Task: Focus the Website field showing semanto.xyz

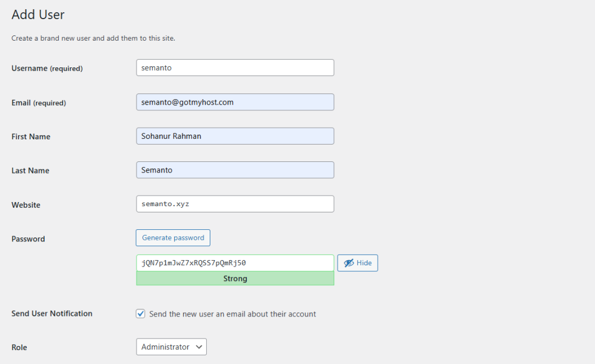Action: 235,204
